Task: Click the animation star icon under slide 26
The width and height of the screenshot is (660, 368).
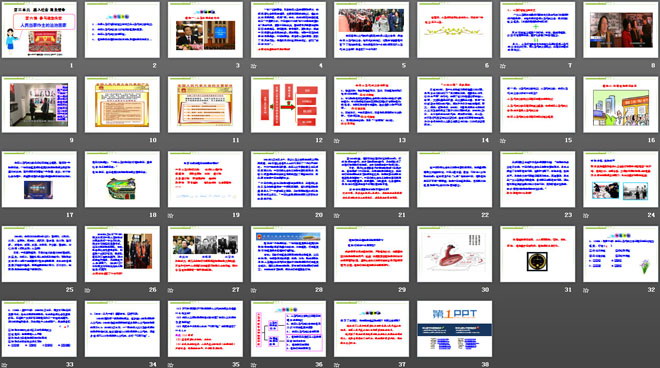Action: (x=87, y=290)
